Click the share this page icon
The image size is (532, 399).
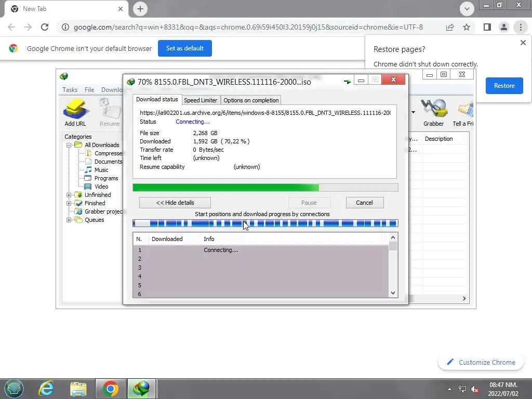[450, 27]
